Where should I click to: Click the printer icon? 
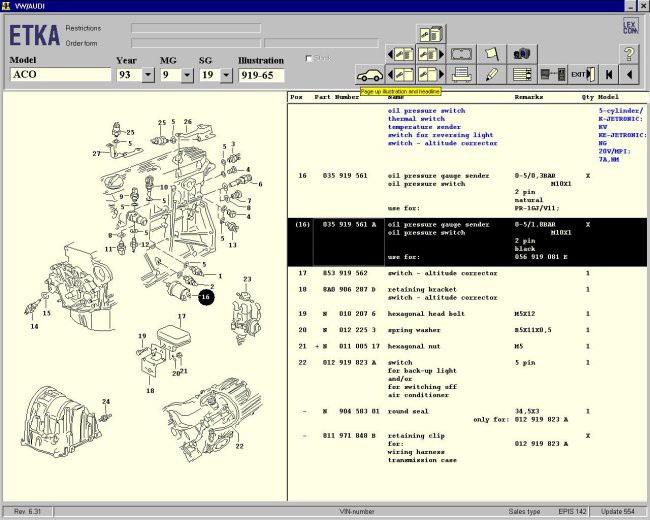click(461, 75)
